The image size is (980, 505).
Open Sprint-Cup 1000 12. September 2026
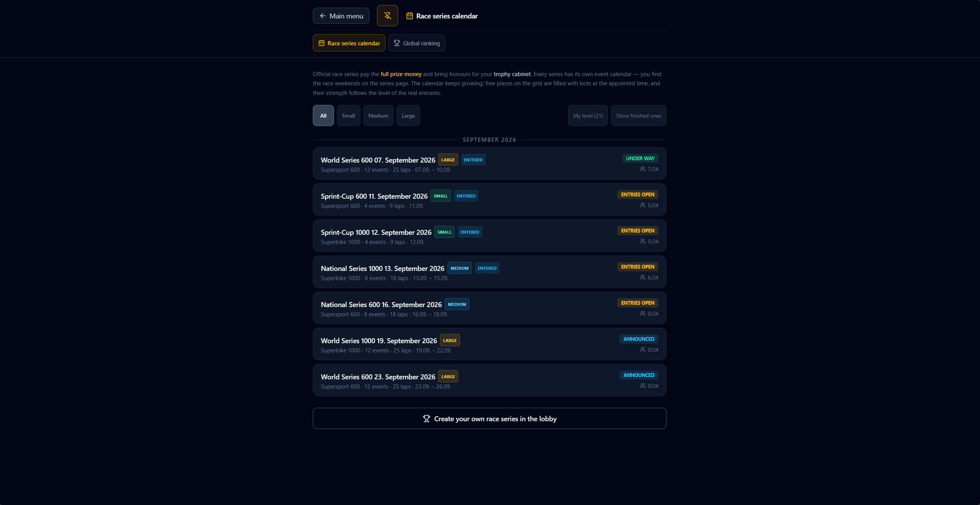489,236
